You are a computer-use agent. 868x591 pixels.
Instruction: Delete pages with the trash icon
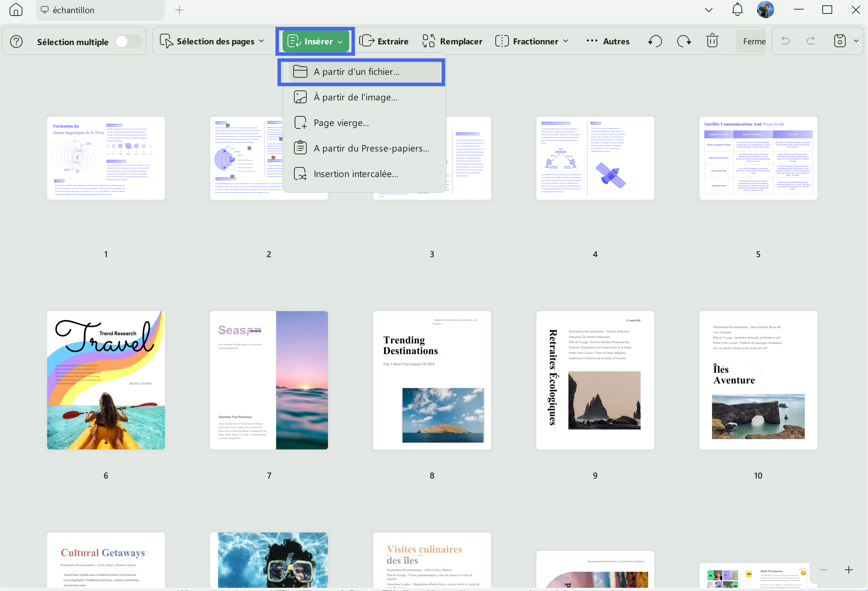[x=712, y=41]
